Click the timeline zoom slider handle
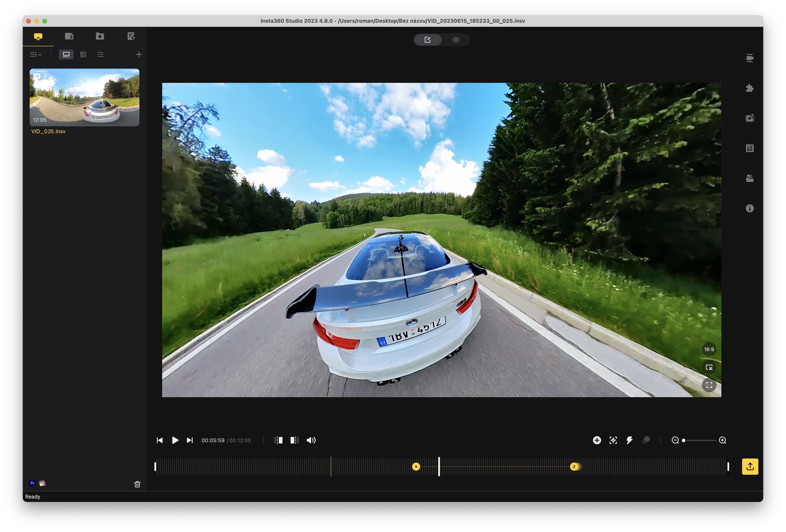 684,440
